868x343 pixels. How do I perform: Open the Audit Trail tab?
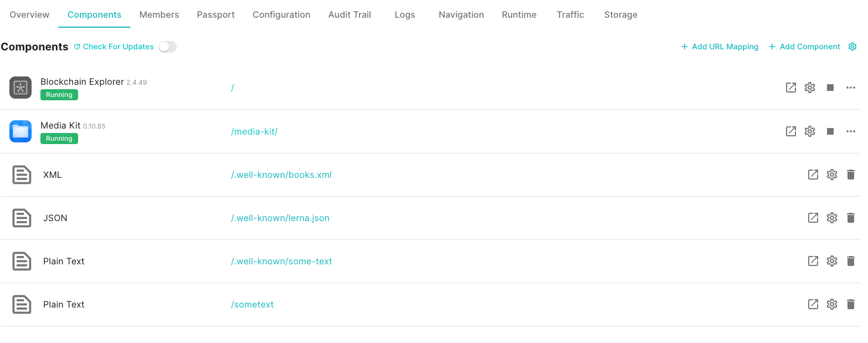click(x=350, y=14)
